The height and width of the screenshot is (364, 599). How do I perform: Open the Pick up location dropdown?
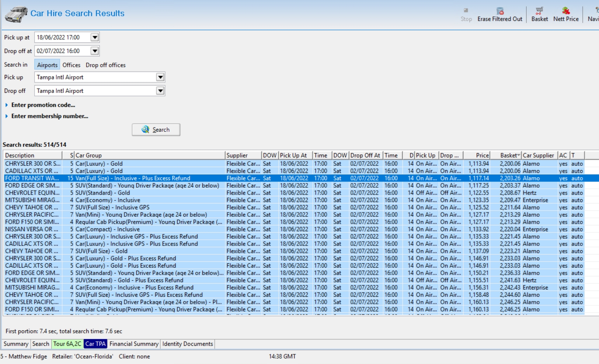tap(160, 77)
